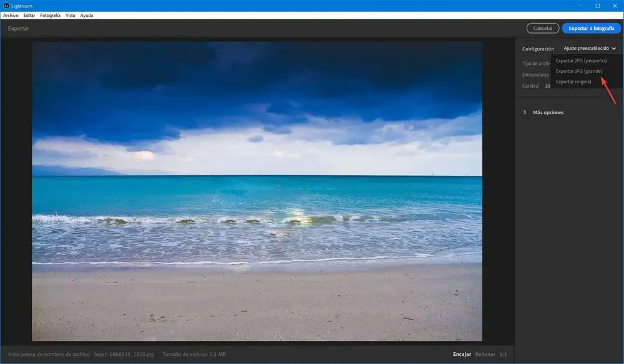Close the Lightroom window
The height and width of the screenshot is (364, 624).
pos(615,6)
